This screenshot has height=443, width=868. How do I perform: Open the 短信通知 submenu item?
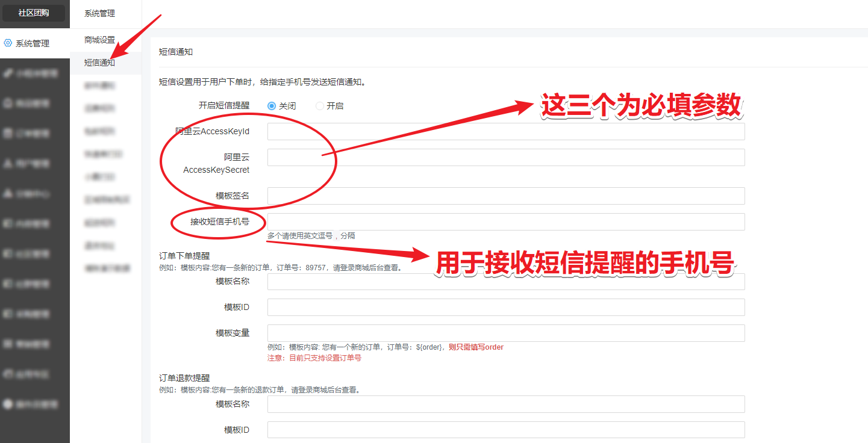(x=99, y=63)
